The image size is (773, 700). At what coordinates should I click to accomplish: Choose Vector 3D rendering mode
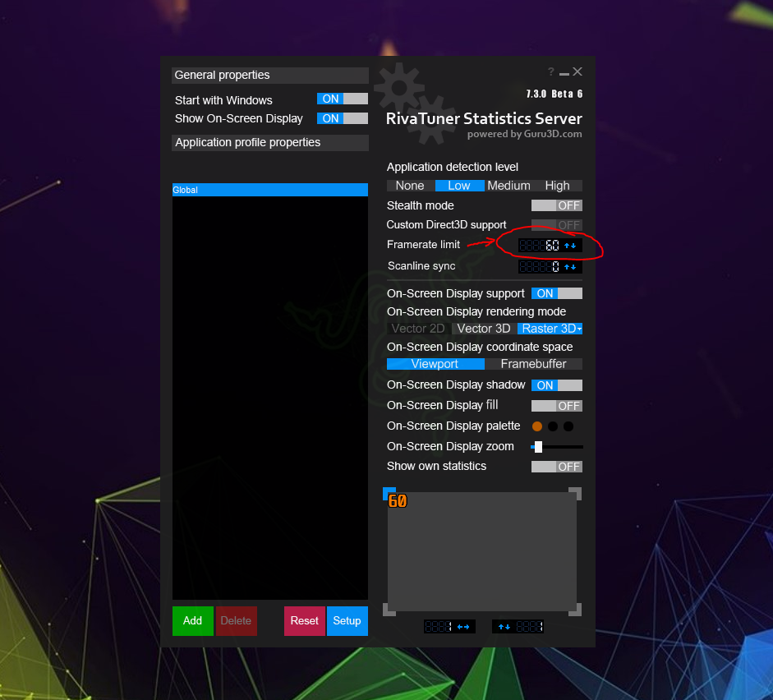[484, 329]
